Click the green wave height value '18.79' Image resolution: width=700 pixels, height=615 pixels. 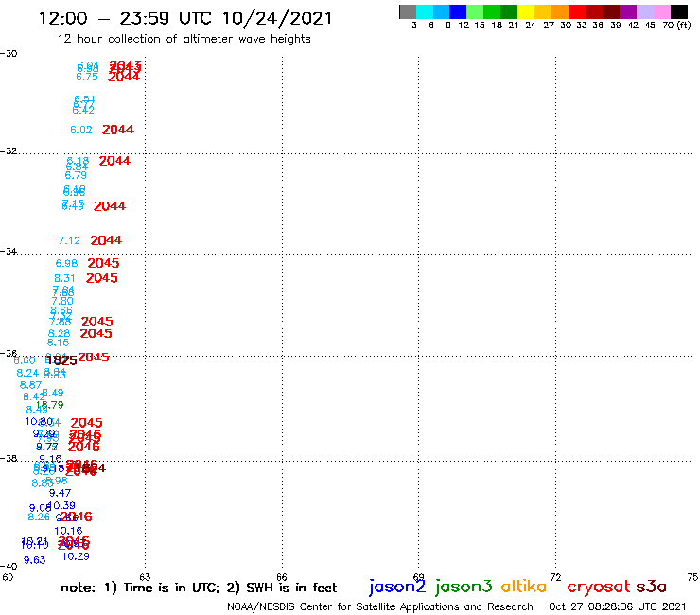[x=49, y=405]
